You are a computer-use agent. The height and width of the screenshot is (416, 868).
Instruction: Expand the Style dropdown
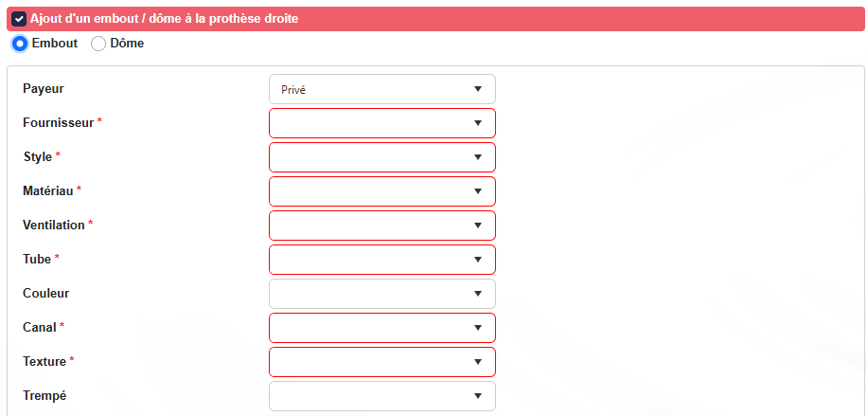[x=382, y=157]
